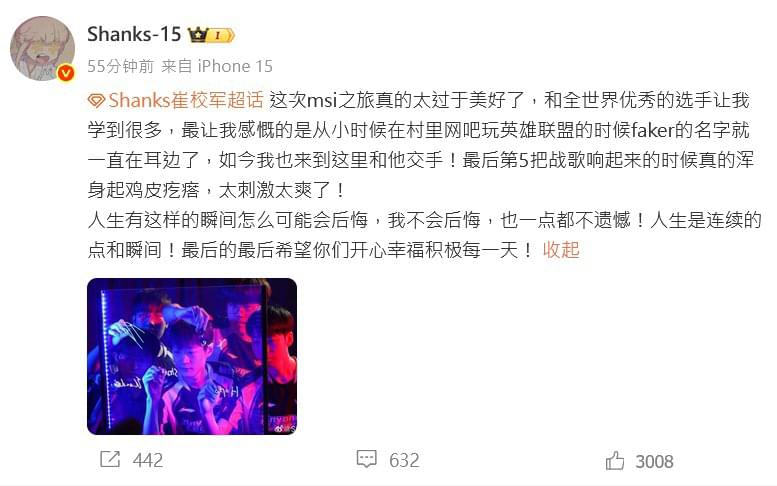This screenshot has width=777, height=486.
Task: Open the repost share icon
Action: [x=110, y=459]
